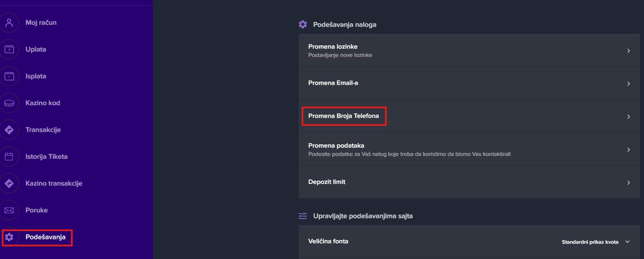Screen dimensions: 644x259
Task: Click the Podešavanja gear icon in sidebar
Action: tap(9, 237)
